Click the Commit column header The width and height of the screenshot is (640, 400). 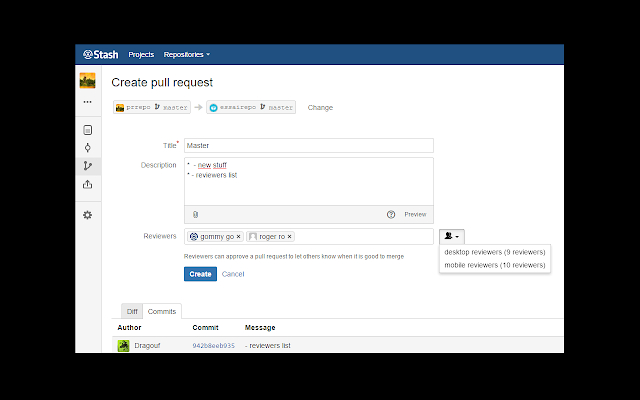click(x=205, y=327)
